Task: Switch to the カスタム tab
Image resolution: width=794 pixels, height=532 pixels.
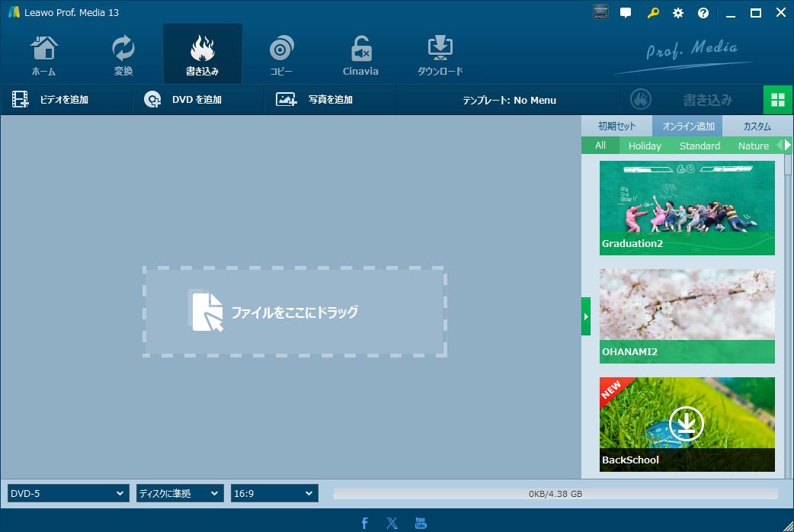Action: click(757, 127)
